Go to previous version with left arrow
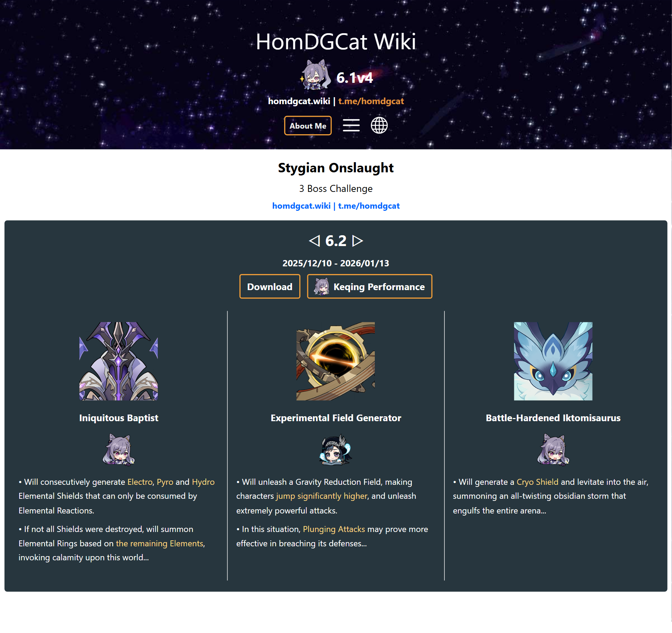Screen dimensions: 672x633 click(314, 241)
